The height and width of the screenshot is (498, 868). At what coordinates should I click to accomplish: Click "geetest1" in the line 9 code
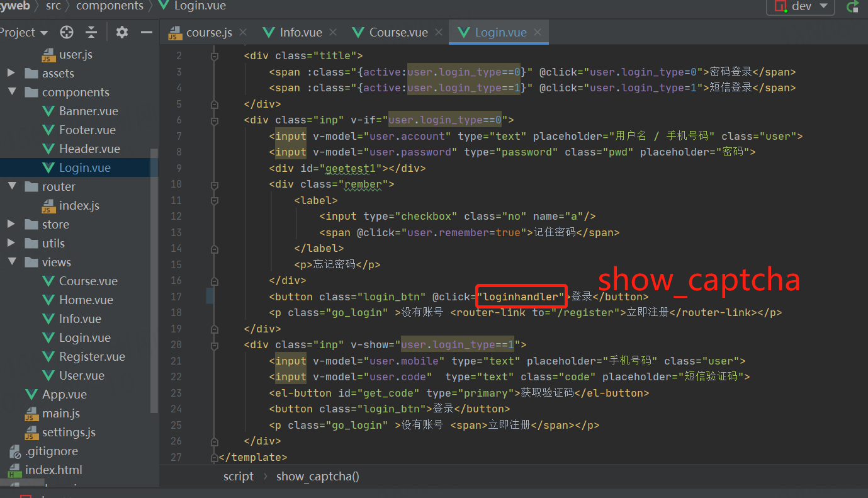[351, 168]
